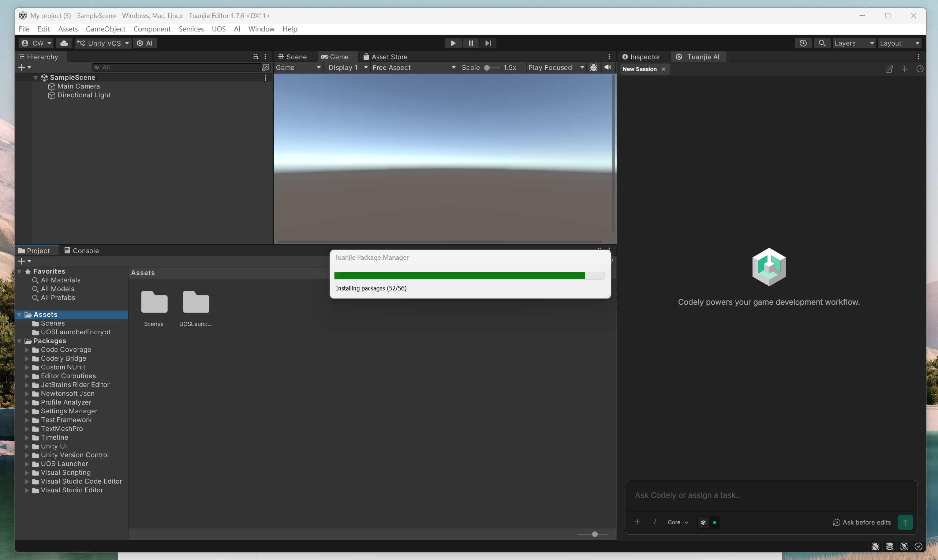Open the Layers dropdown
This screenshot has width=938, height=560.
pyautogui.click(x=854, y=43)
